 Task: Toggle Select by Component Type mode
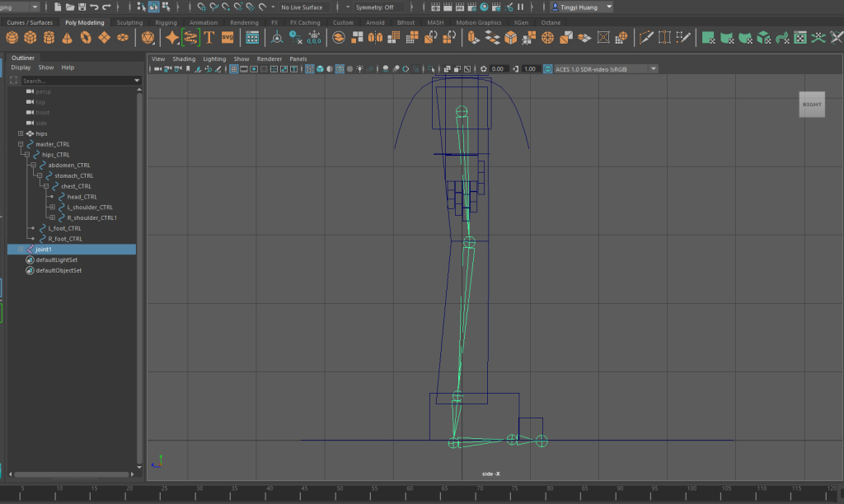coord(166,7)
